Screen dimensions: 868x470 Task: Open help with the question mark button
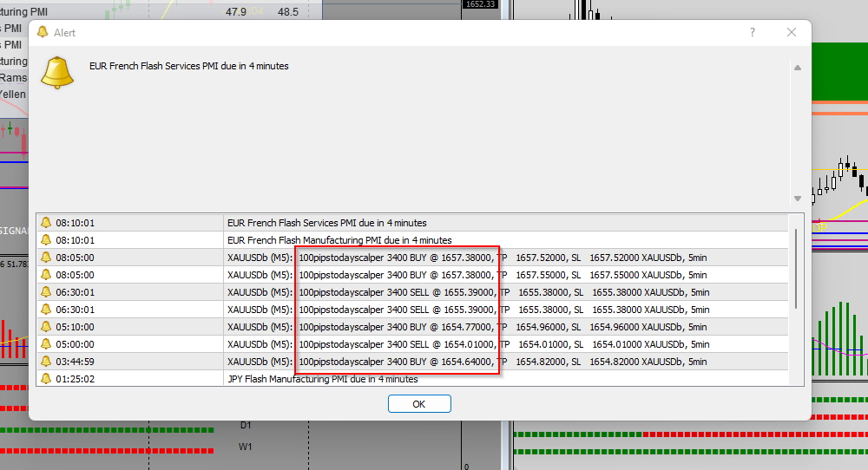pyautogui.click(x=753, y=32)
